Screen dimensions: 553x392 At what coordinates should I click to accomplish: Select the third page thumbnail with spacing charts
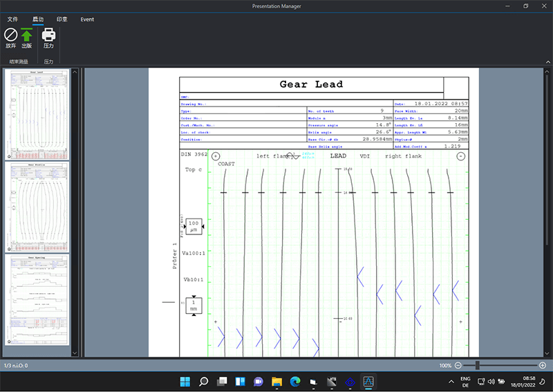coord(37,300)
